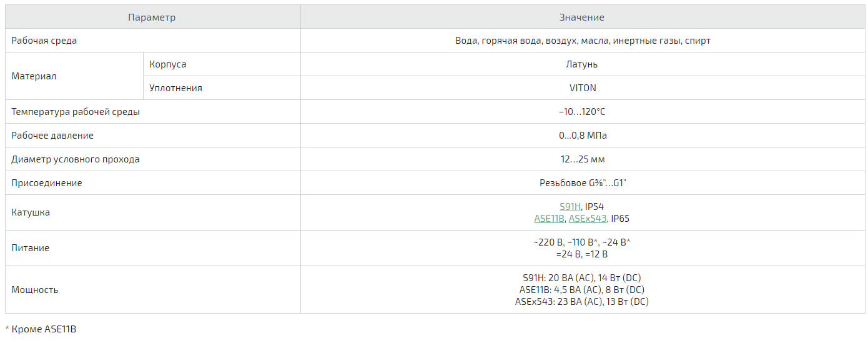Click the 'Температура рабочей среды' label

coord(76,112)
